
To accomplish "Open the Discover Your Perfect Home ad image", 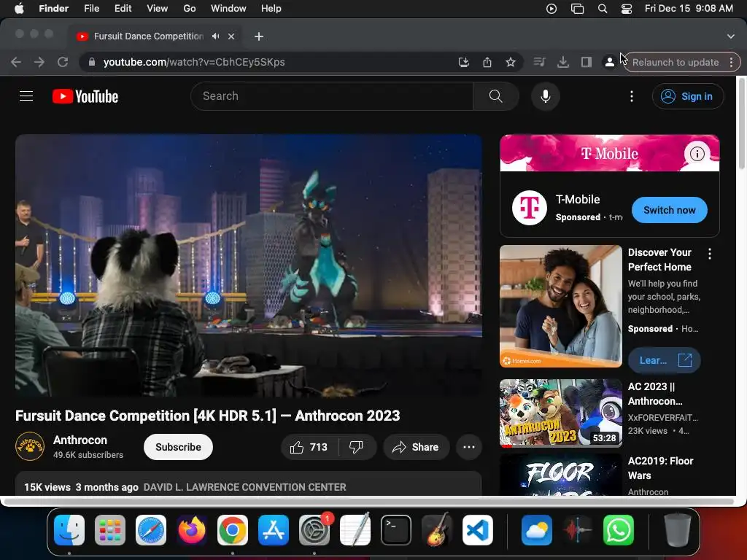I will (561, 306).
